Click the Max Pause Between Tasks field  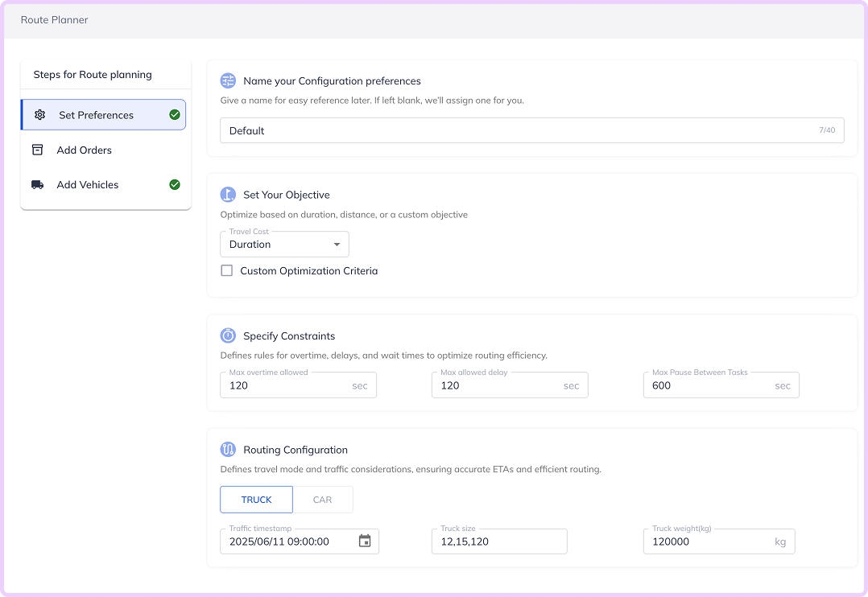pyautogui.click(x=721, y=385)
